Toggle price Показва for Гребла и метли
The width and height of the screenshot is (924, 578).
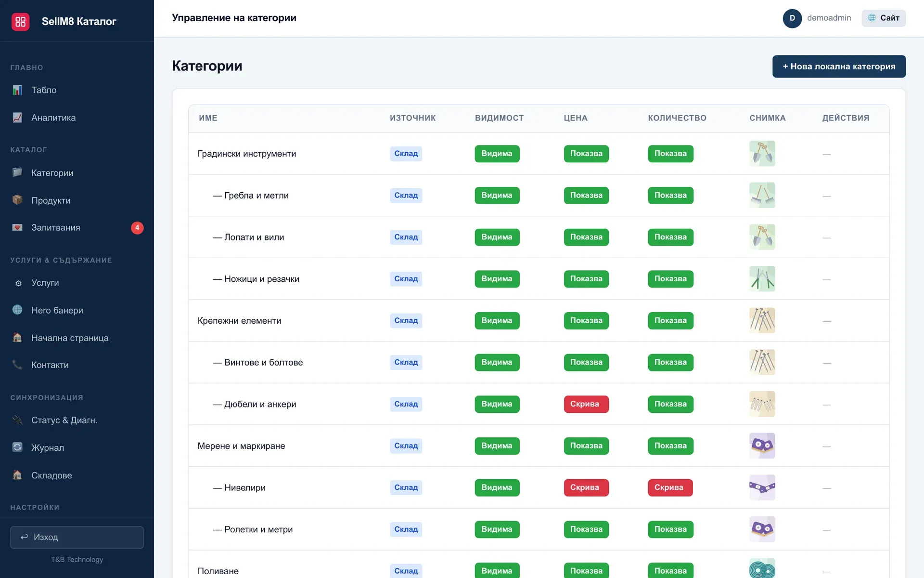pos(586,196)
